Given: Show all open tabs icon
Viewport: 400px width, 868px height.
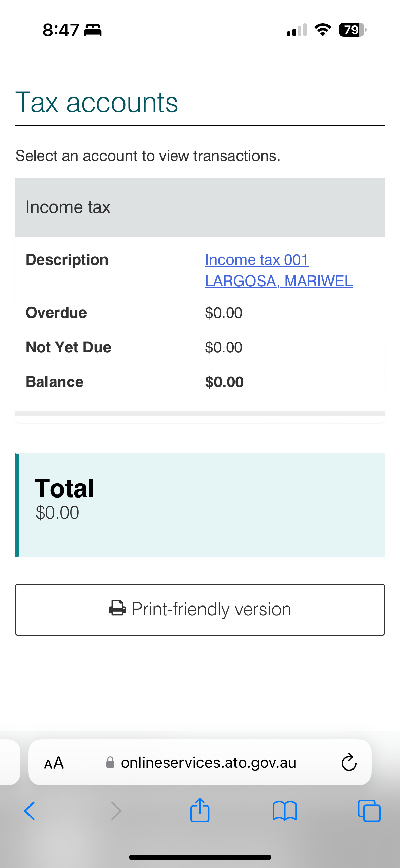Looking at the screenshot, I should pyautogui.click(x=369, y=811).
